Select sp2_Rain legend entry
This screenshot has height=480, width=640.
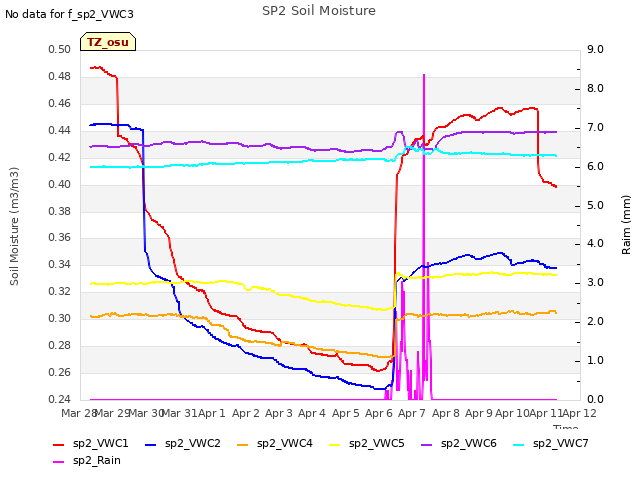click(x=87, y=460)
